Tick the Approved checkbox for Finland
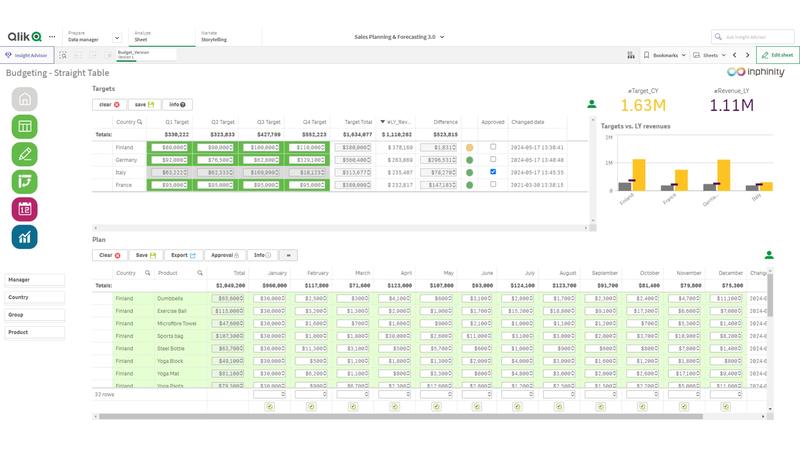Image resolution: width=800 pixels, height=450 pixels. click(492, 146)
